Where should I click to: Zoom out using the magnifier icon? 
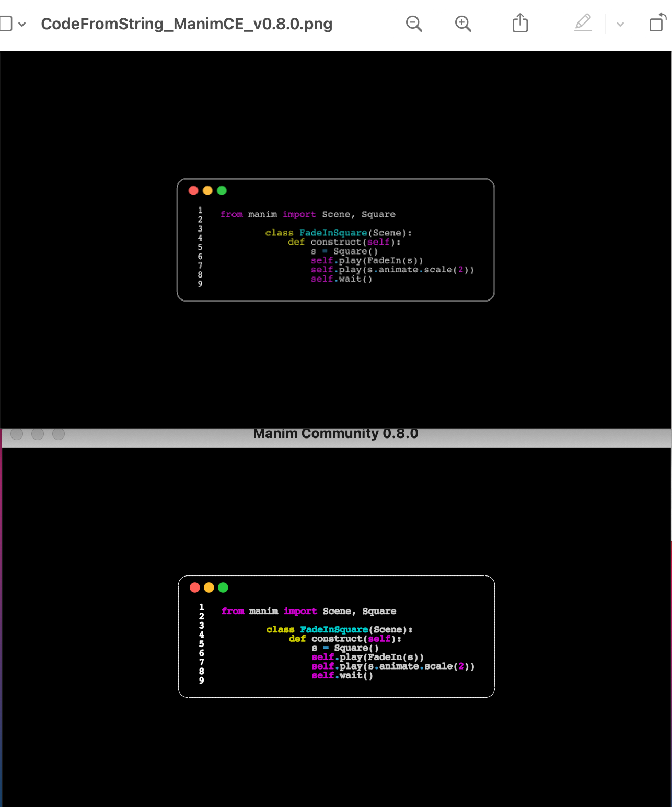414,24
